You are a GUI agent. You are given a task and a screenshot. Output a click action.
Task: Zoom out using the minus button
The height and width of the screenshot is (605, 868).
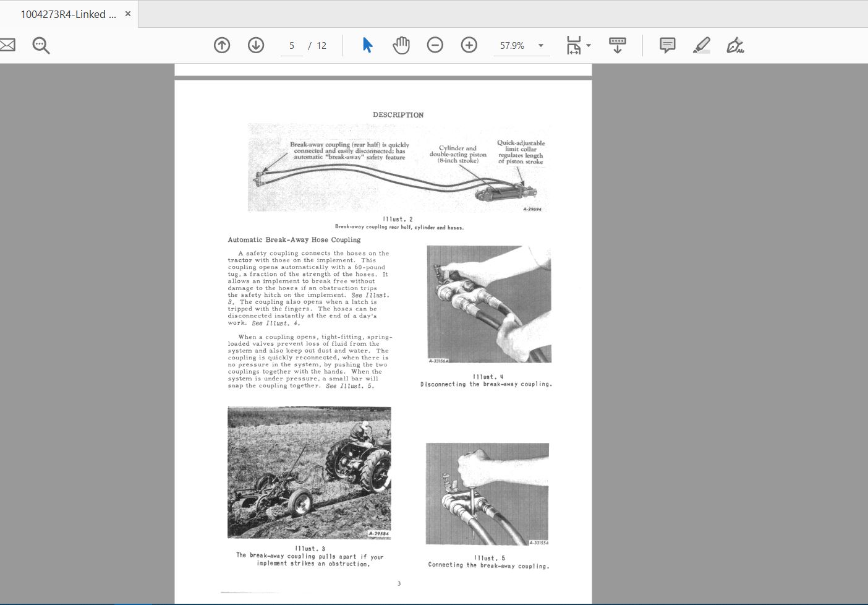(435, 45)
